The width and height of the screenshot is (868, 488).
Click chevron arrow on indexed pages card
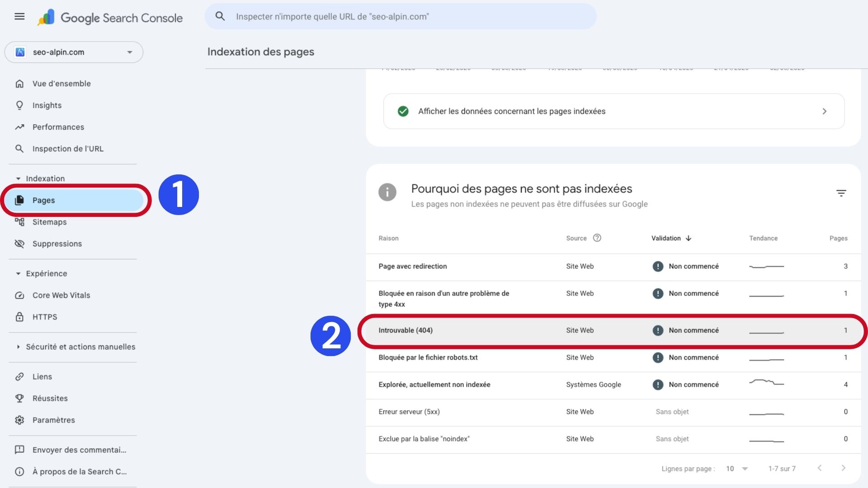(x=824, y=111)
